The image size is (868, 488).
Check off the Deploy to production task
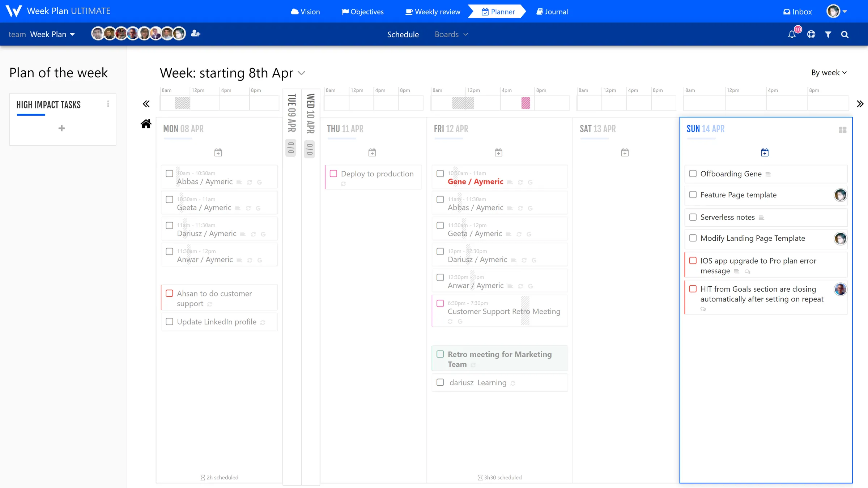coord(333,174)
